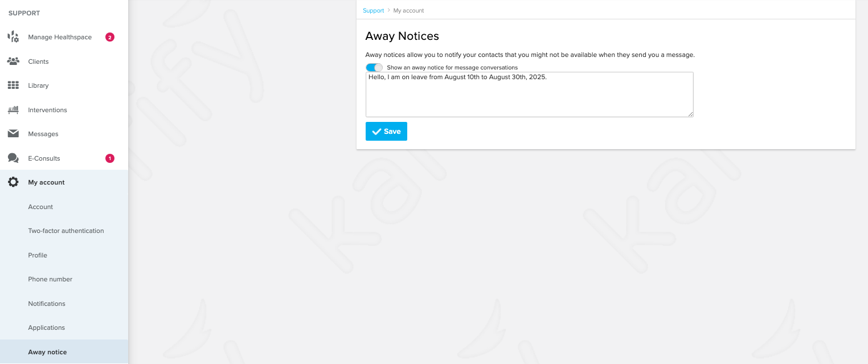Open Notifications settings
Image resolution: width=868 pixels, height=364 pixels.
[47, 304]
